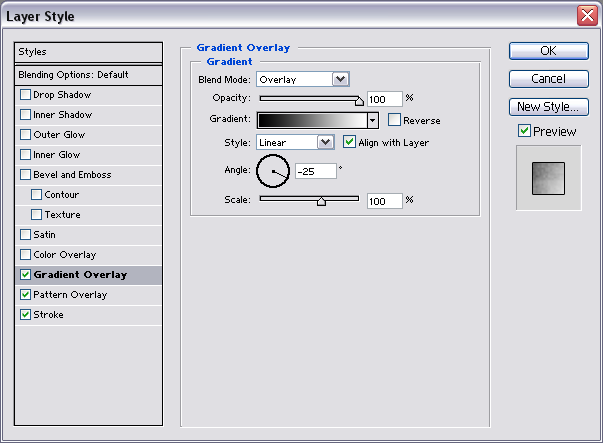This screenshot has width=603, height=443.
Task: Click the black-to-white gradient swatch
Action: [x=312, y=120]
